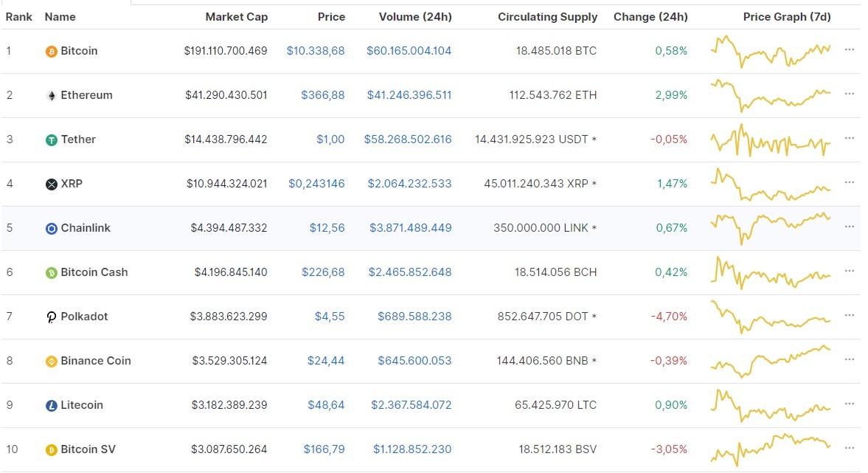Click the Binance Coin logo icon

[x=50, y=361]
